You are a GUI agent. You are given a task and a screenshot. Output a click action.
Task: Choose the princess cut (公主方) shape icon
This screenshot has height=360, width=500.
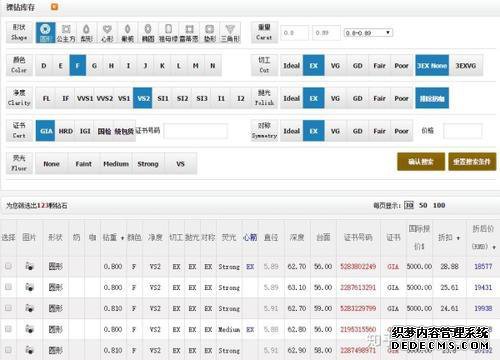coord(66,32)
